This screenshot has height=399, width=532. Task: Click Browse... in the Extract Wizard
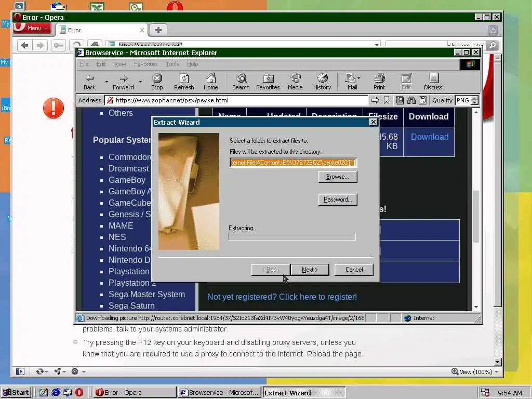click(x=338, y=177)
